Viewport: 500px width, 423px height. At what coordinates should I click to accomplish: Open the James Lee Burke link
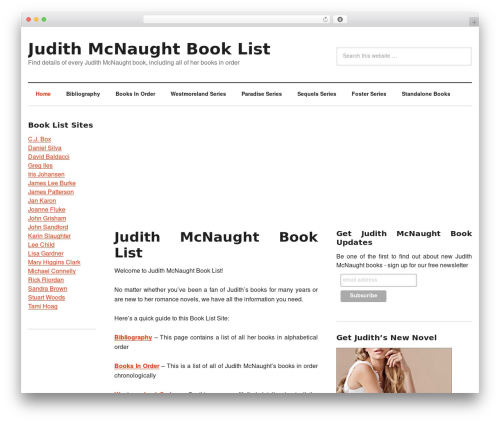(52, 183)
